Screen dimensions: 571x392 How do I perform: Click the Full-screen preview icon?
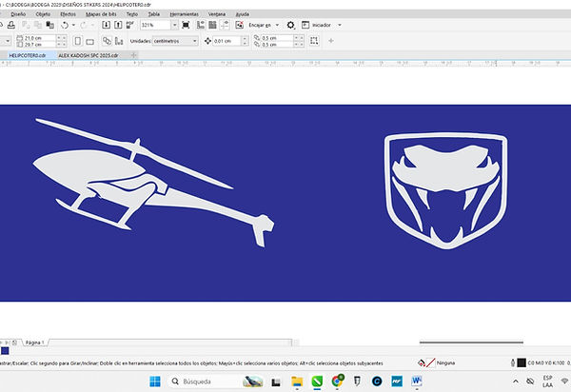coord(186,25)
